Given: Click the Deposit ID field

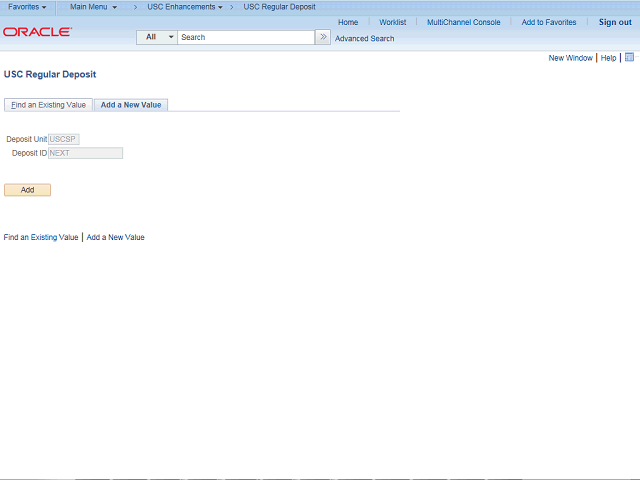Looking at the screenshot, I should [85, 153].
